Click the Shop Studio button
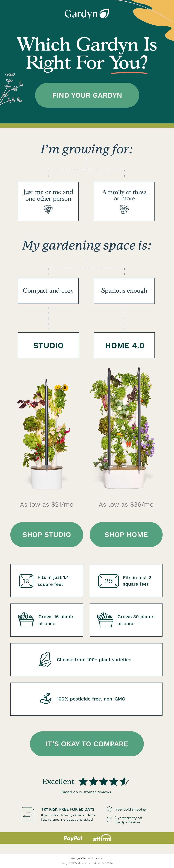Viewport: 174px width, 868px height. 47,534
